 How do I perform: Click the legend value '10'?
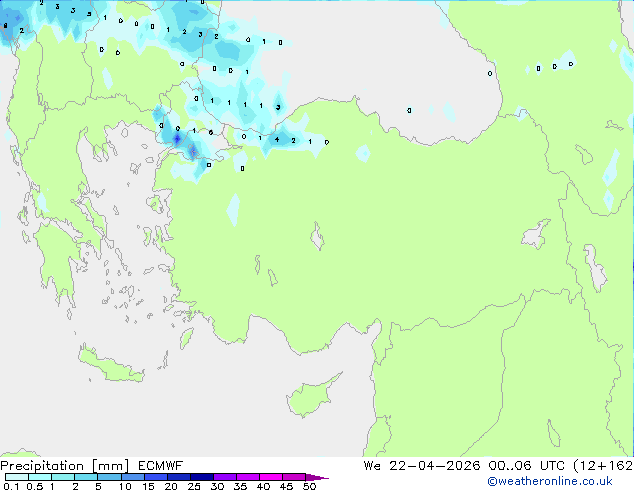[125, 486]
